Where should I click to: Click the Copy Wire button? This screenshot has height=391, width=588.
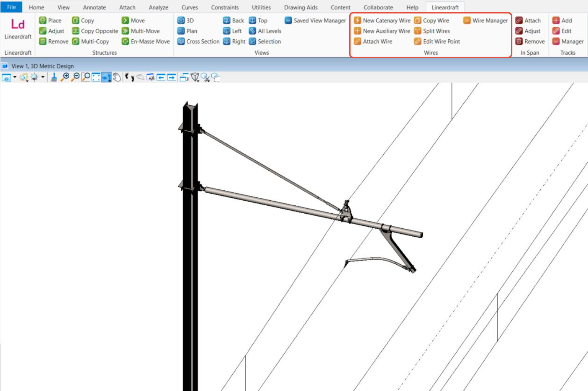pyautogui.click(x=432, y=20)
